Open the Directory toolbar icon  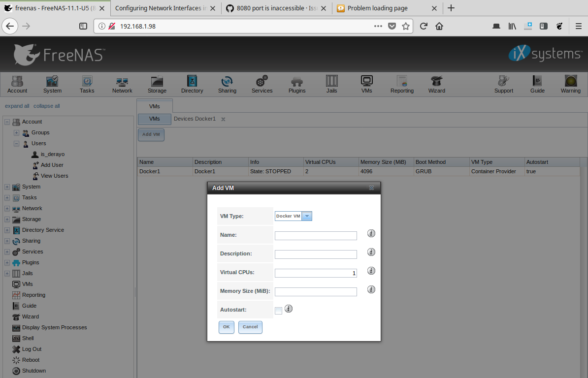(x=192, y=84)
